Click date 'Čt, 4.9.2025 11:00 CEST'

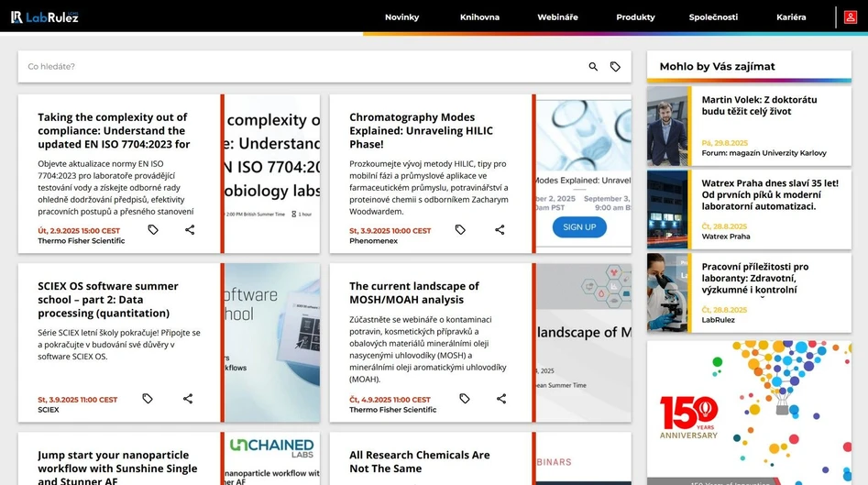390,400
